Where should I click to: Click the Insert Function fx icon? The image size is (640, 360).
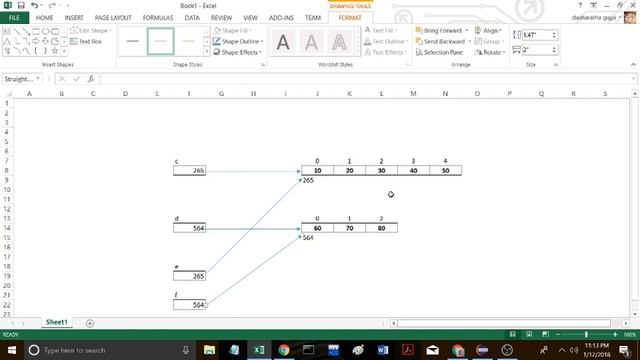pos(91,79)
